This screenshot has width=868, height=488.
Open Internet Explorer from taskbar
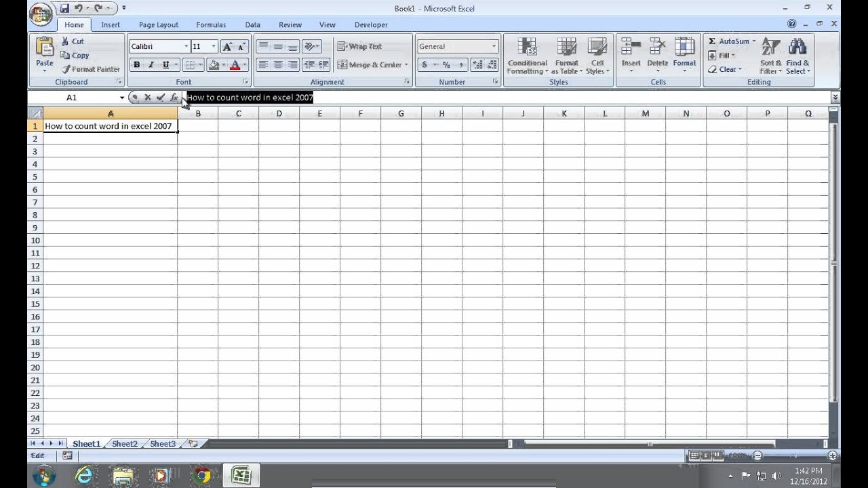(84, 476)
